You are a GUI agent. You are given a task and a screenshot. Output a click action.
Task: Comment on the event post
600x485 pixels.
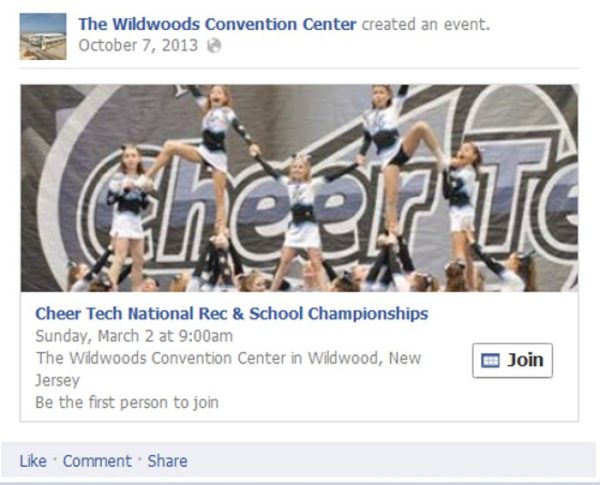(97, 461)
